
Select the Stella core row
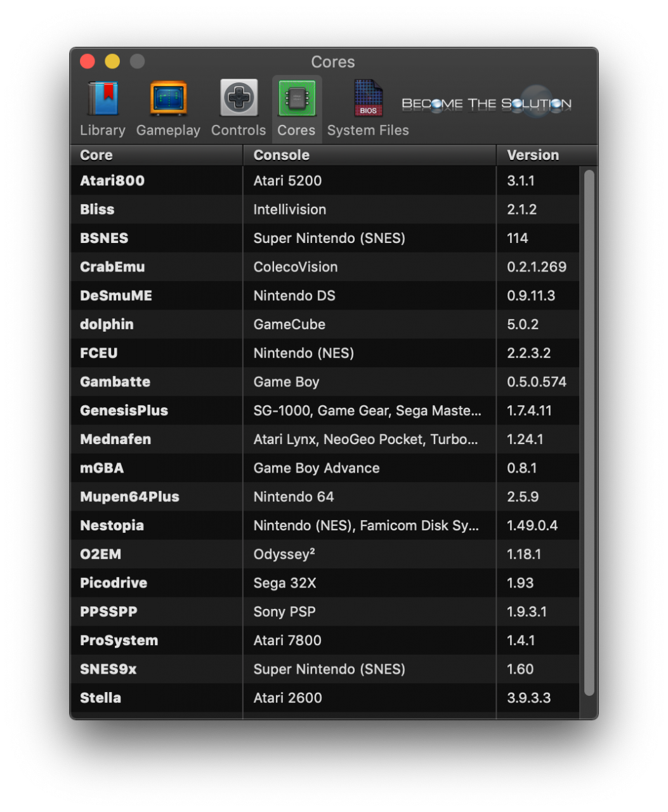coord(325,698)
